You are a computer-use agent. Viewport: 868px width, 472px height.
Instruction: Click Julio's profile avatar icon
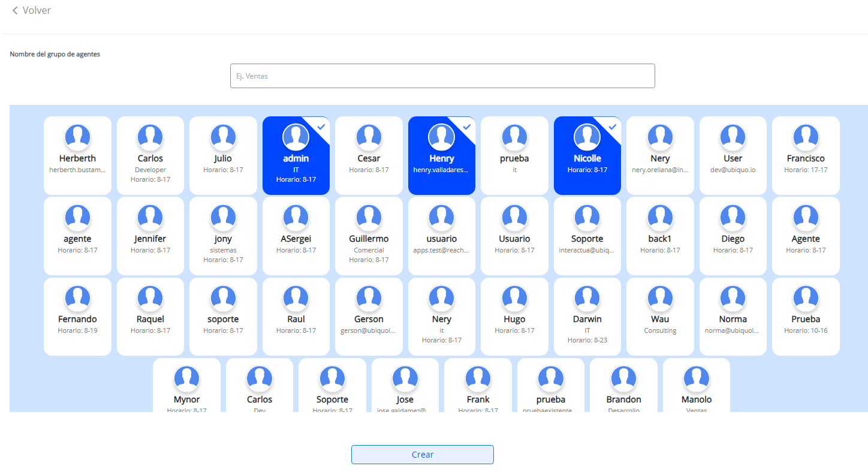[223, 137]
